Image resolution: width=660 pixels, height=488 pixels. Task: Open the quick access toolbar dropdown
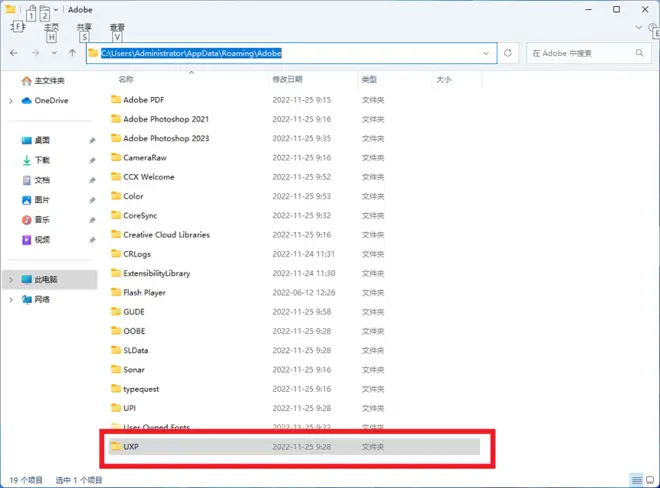pyautogui.click(x=56, y=10)
